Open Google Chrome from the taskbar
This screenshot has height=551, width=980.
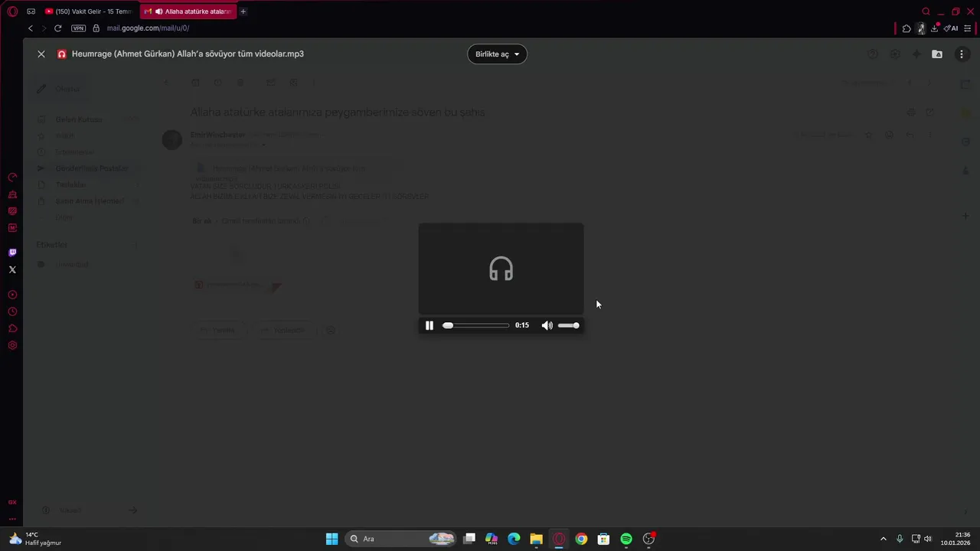point(581,539)
